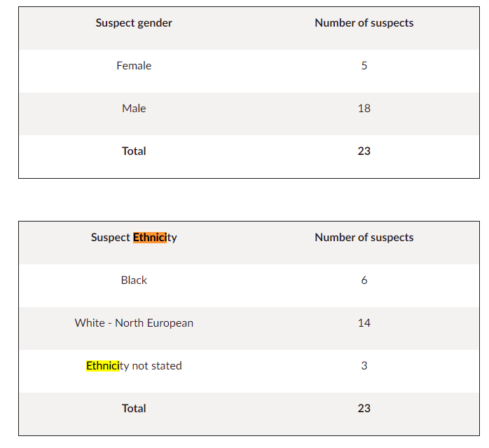Select the value 6 for Black suspects
This screenshot has width=489, height=448.
point(364,280)
